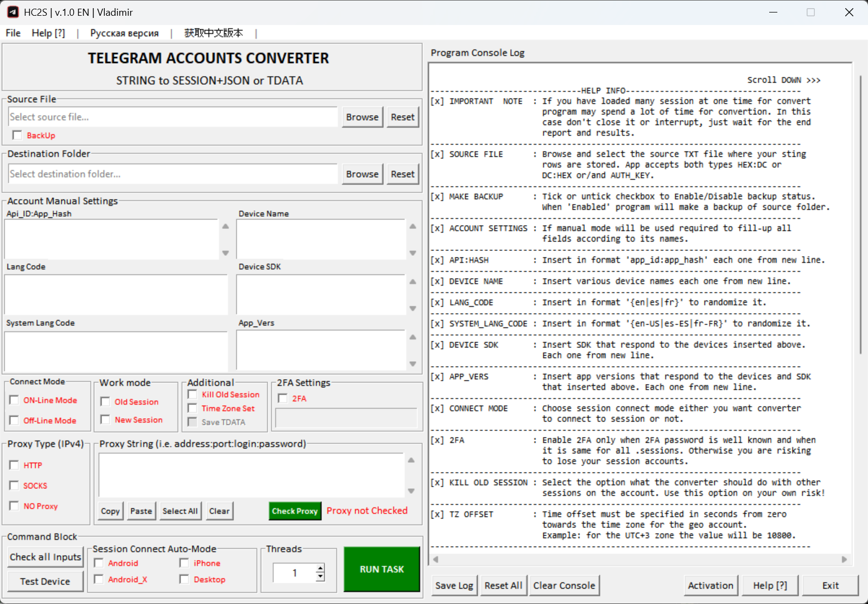This screenshot has width=868, height=604.
Task: Browse for the destination folder
Action: click(362, 174)
